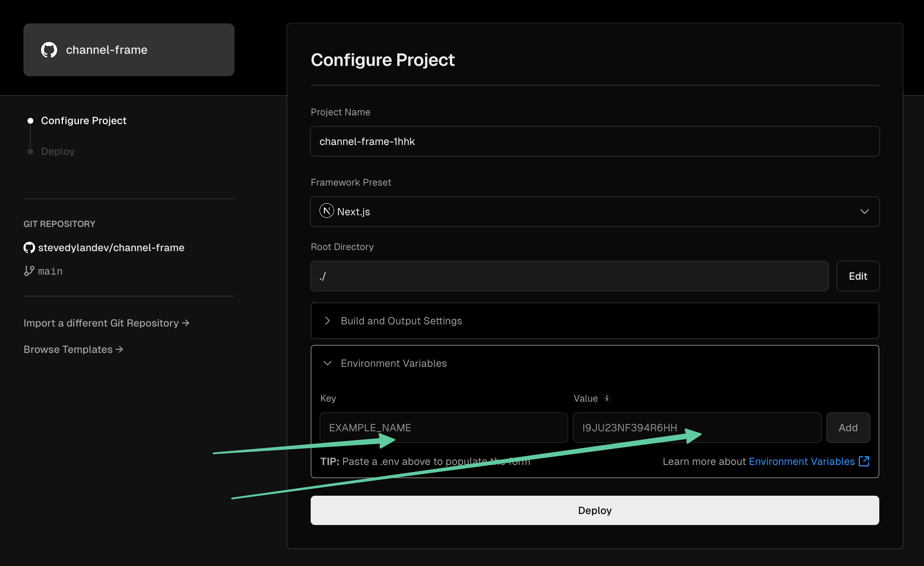The height and width of the screenshot is (566, 924).
Task: Collapse the Environment Variables section
Action: pyautogui.click(x=328, y=363)
